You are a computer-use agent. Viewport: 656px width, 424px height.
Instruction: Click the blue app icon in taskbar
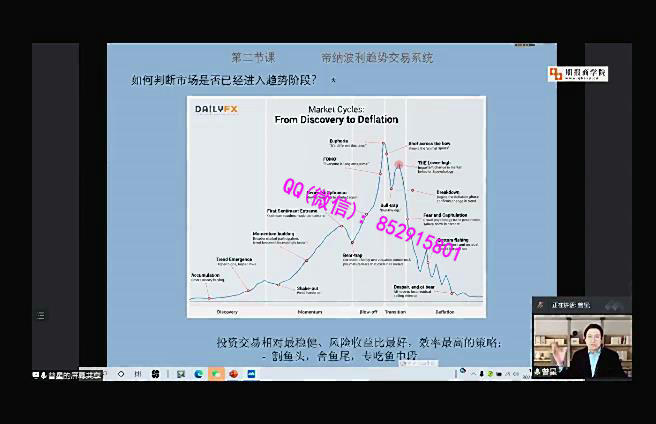251,374
